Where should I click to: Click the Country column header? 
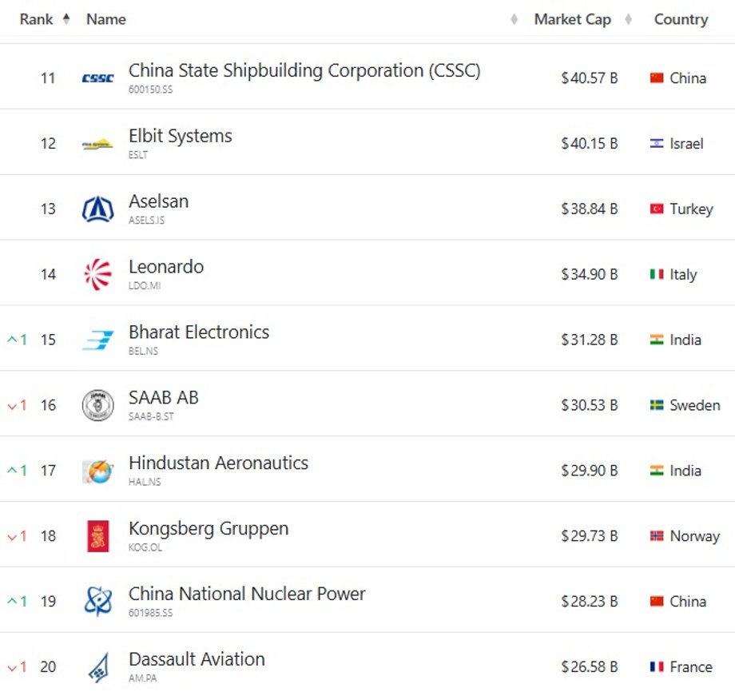(681, 19)
